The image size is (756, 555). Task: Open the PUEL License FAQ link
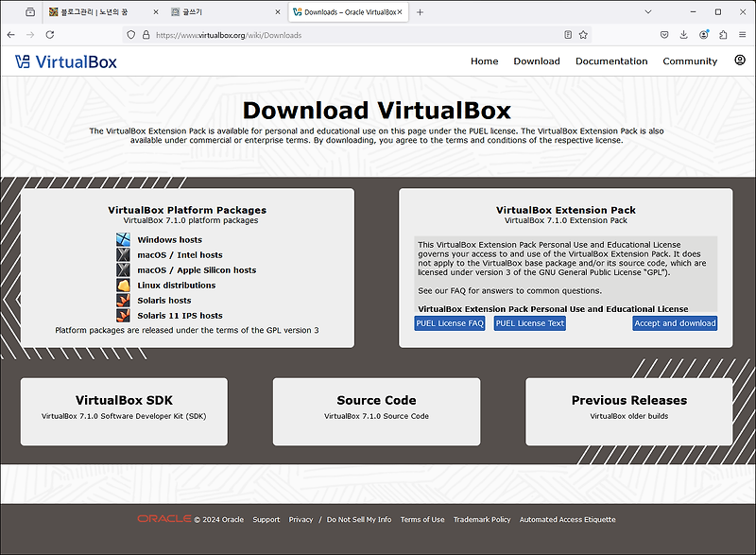click(x=450, y=323)
